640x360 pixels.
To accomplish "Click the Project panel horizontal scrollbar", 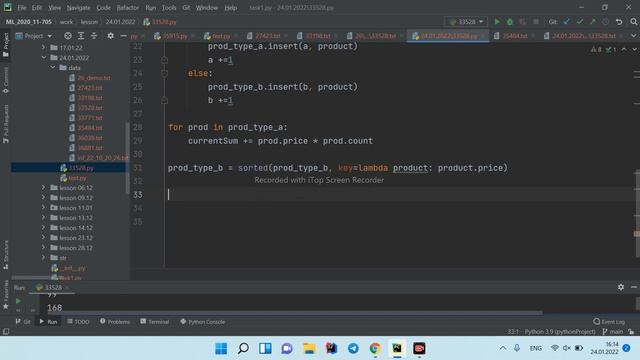I will tap(37, 278).
